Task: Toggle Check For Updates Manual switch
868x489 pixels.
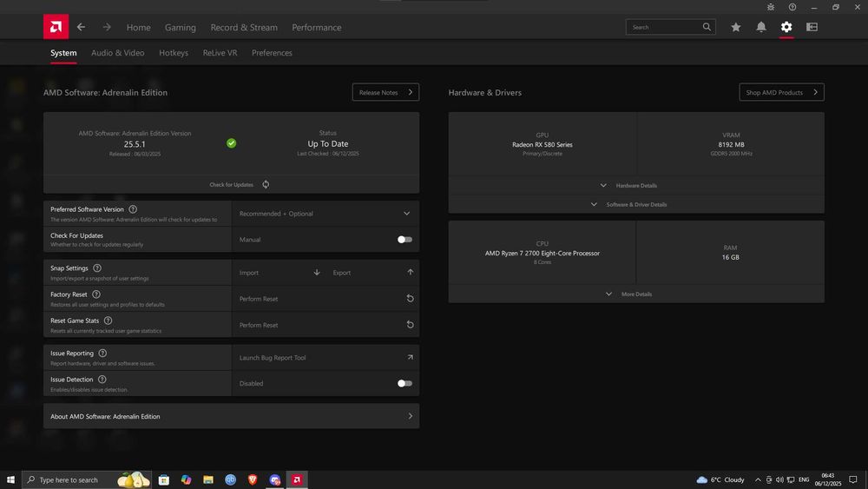Action: pyautogui.click(x=404, y=240)
